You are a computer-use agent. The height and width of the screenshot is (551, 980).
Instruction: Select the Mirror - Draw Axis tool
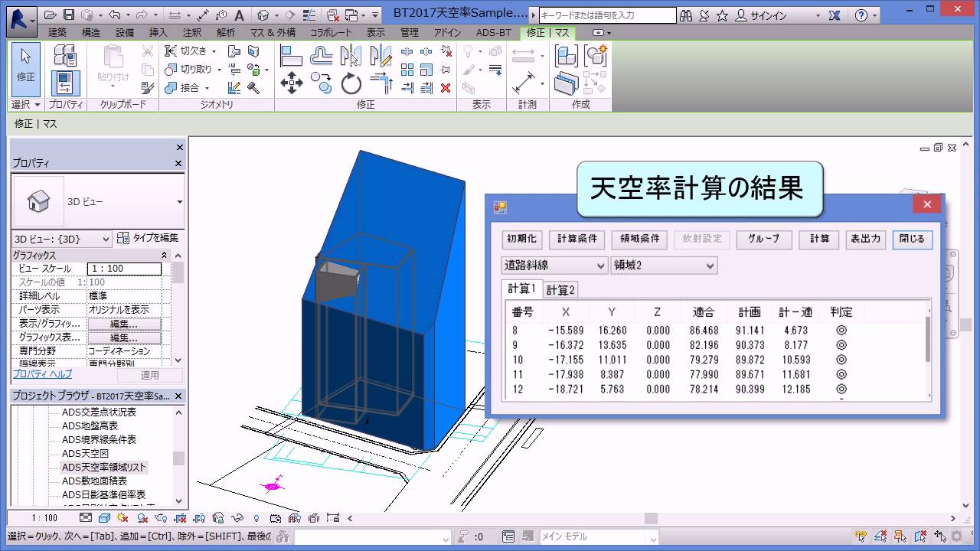381,55
